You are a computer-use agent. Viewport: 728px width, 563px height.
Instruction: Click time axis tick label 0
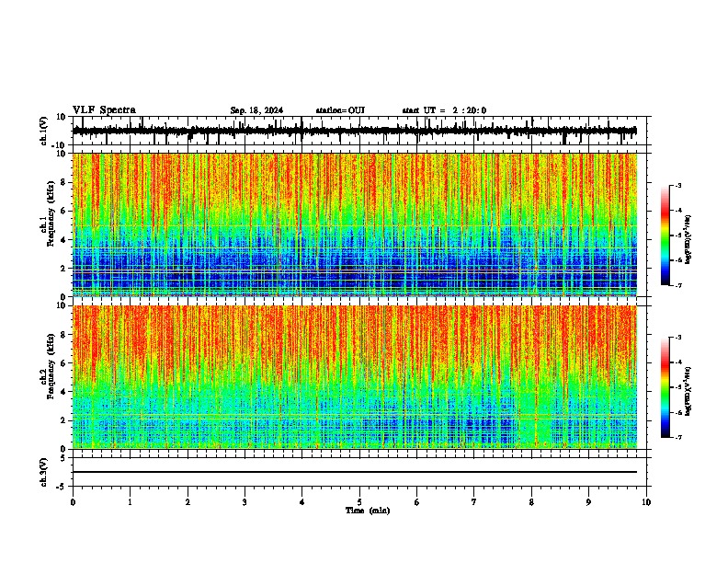tap(73, 502)
